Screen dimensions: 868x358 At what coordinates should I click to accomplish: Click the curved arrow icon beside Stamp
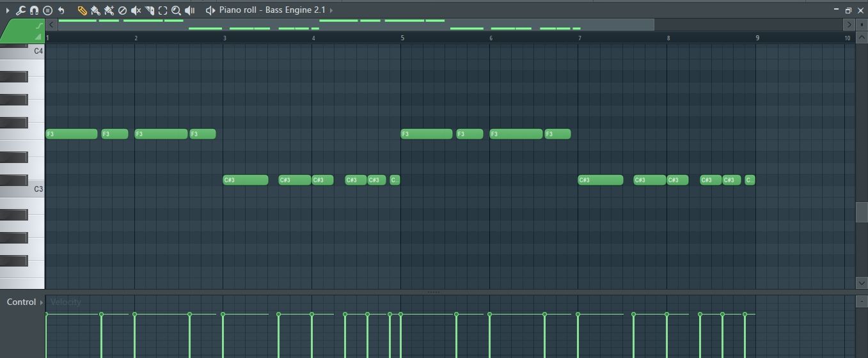[x=61, y=10]
